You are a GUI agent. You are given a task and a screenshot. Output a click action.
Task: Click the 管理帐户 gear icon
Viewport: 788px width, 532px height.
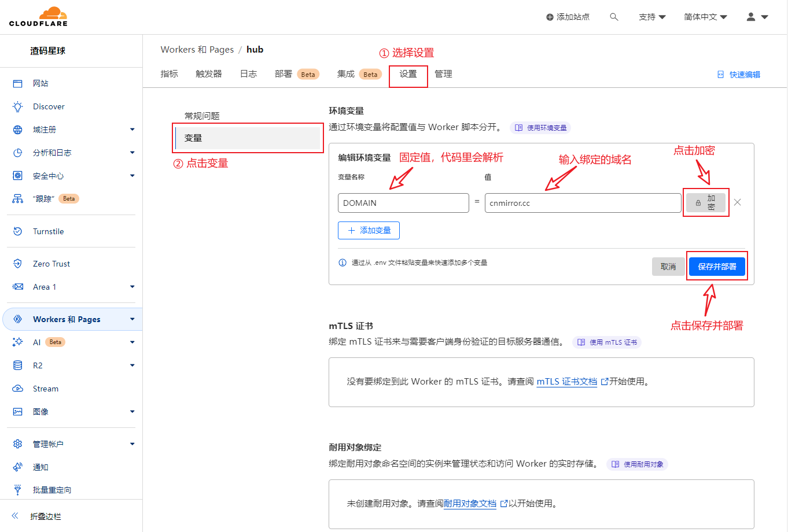18,444
